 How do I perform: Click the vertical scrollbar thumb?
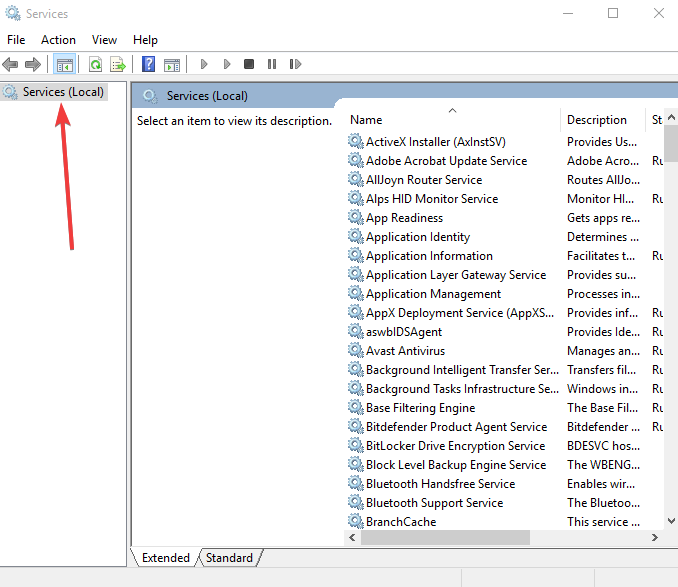671,143
